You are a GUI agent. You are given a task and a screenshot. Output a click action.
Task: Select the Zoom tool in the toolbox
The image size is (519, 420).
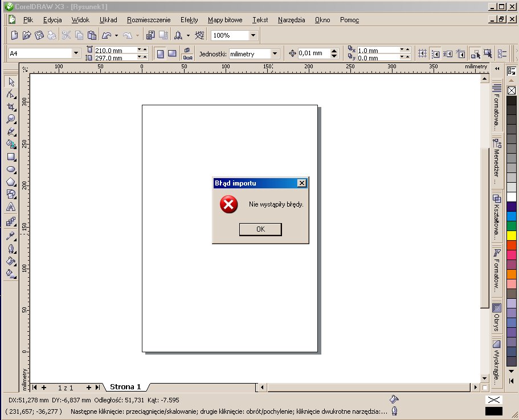coord(11,119)
